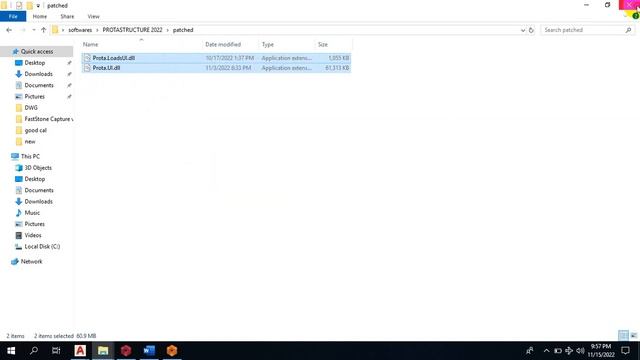
Task: Open the Windows Start menu
Action: (11, 351)
